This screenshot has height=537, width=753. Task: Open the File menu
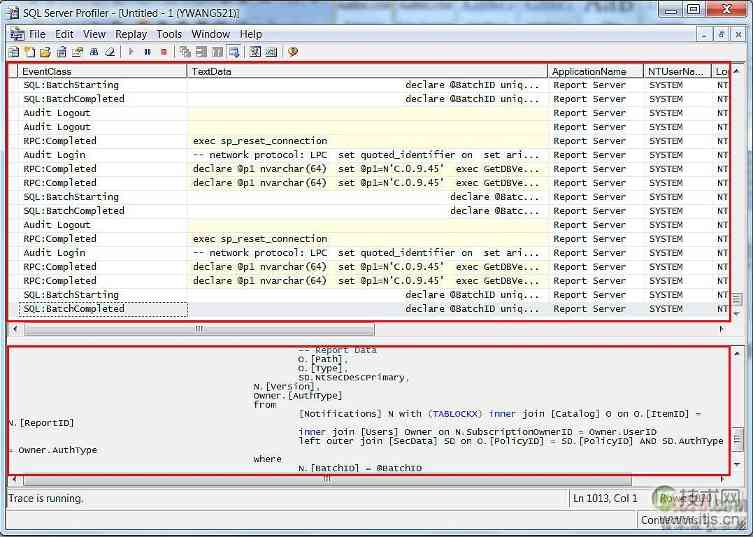coord(37,34)
